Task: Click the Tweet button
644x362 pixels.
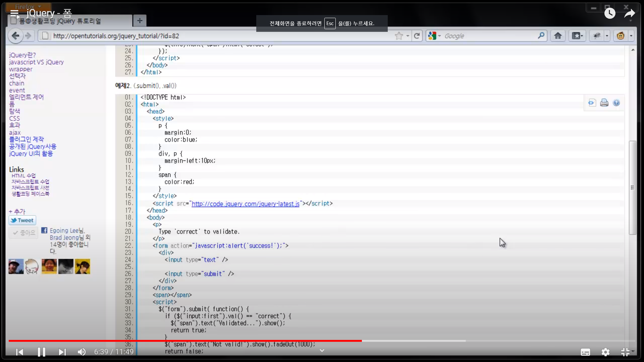Action: point(22,220)
